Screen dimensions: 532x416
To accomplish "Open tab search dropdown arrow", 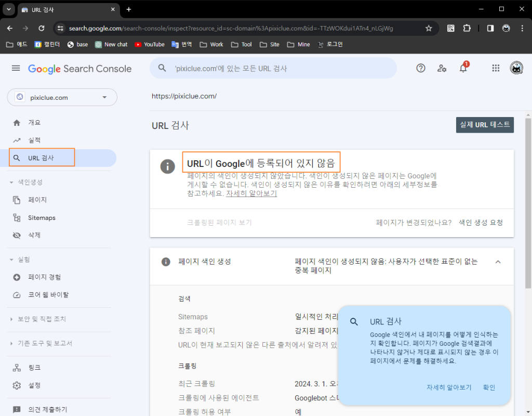I will click(x=9, y=9).
